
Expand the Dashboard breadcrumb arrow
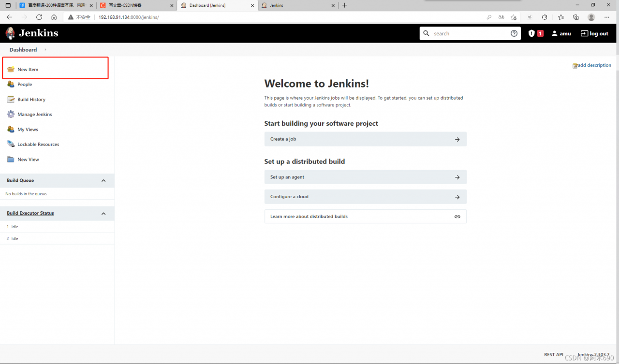(x=45, y=50)
